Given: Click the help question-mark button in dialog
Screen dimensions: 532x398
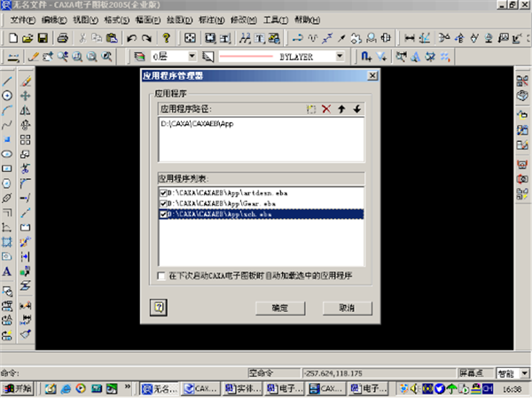Looking at the screenshot, I should coord(160,307).
